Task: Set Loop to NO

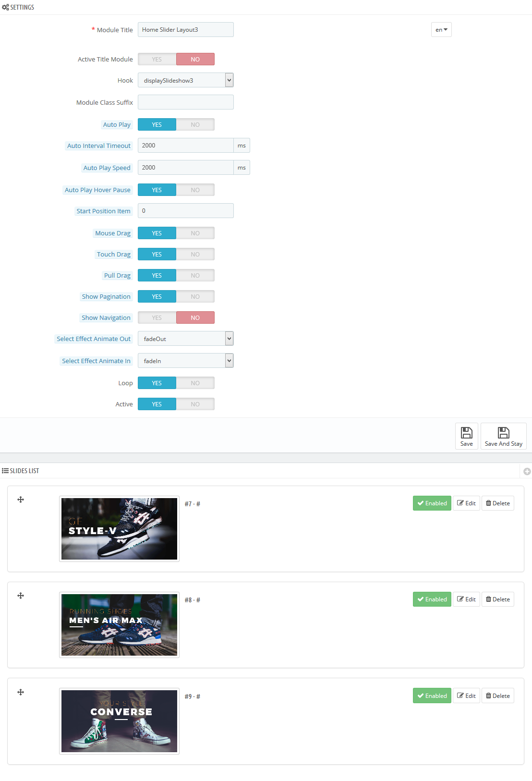Action: click(x=195, y=383)
